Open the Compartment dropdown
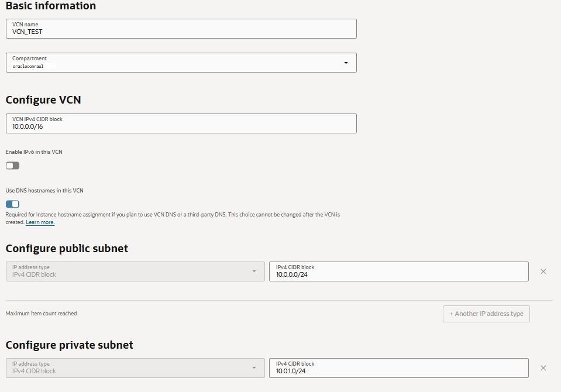Viewport: 561px width, 392px height. [x=175, y=63]
